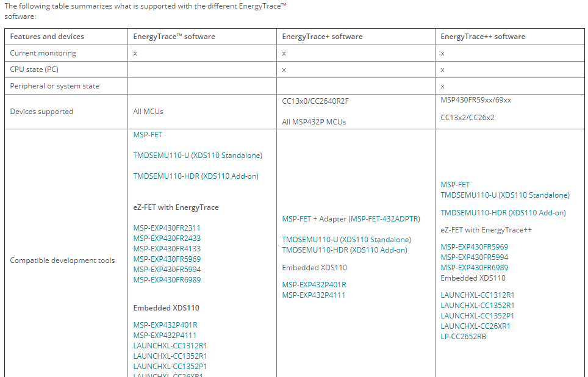Open TMDSEMU110-U link in EnergyTrace+ column
The image size is (588, 377).
[x=346, y=239]
